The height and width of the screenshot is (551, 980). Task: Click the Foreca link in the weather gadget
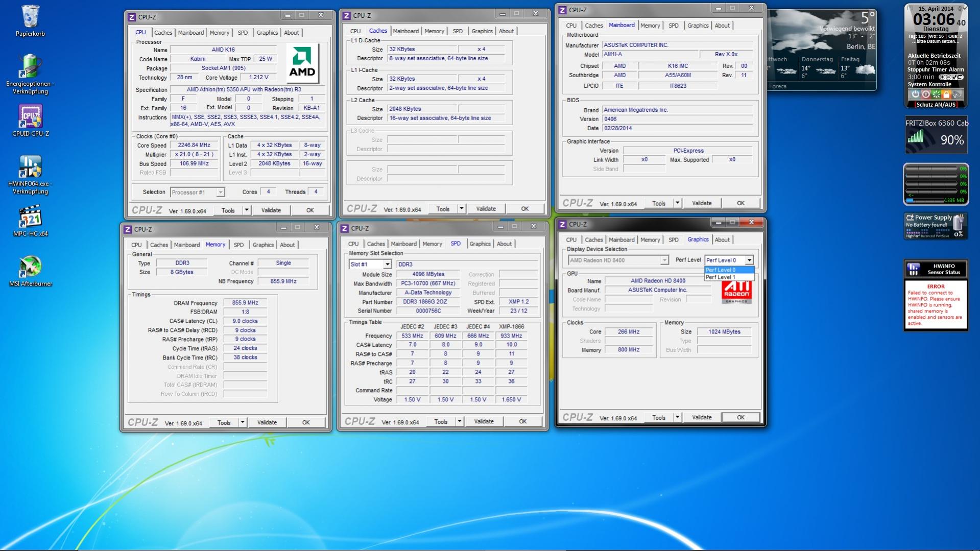[778, 86]
